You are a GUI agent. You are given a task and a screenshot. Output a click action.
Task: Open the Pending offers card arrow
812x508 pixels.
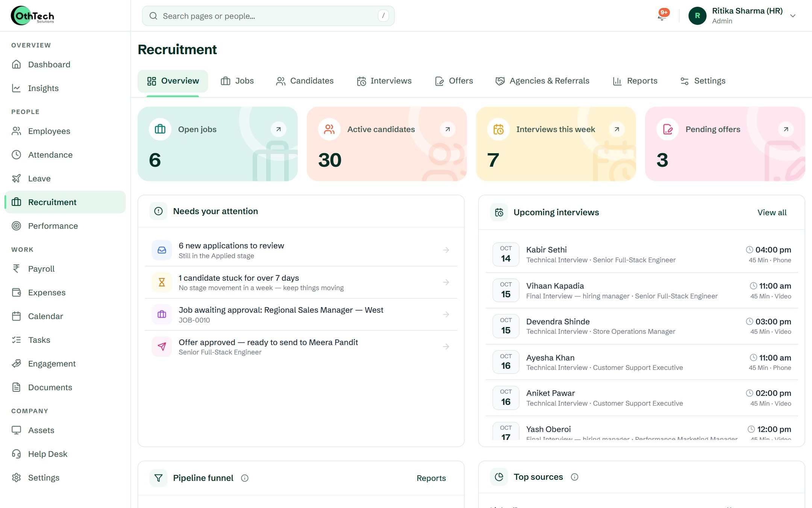pos(786,129)
